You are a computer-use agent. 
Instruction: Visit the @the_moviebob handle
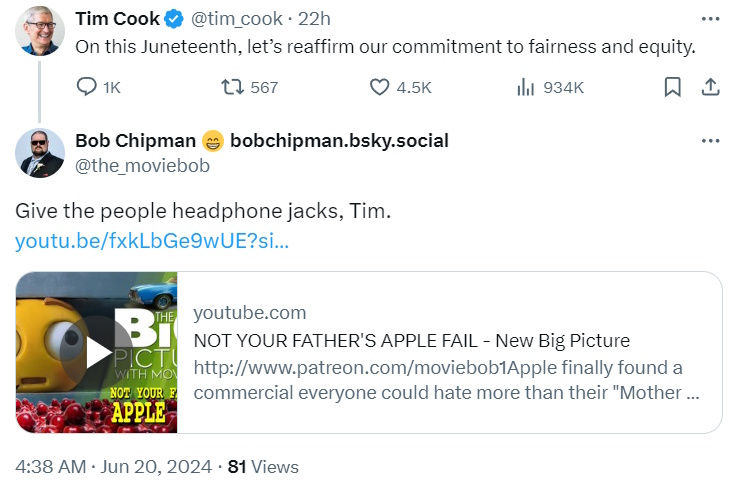tap(142, 166)
